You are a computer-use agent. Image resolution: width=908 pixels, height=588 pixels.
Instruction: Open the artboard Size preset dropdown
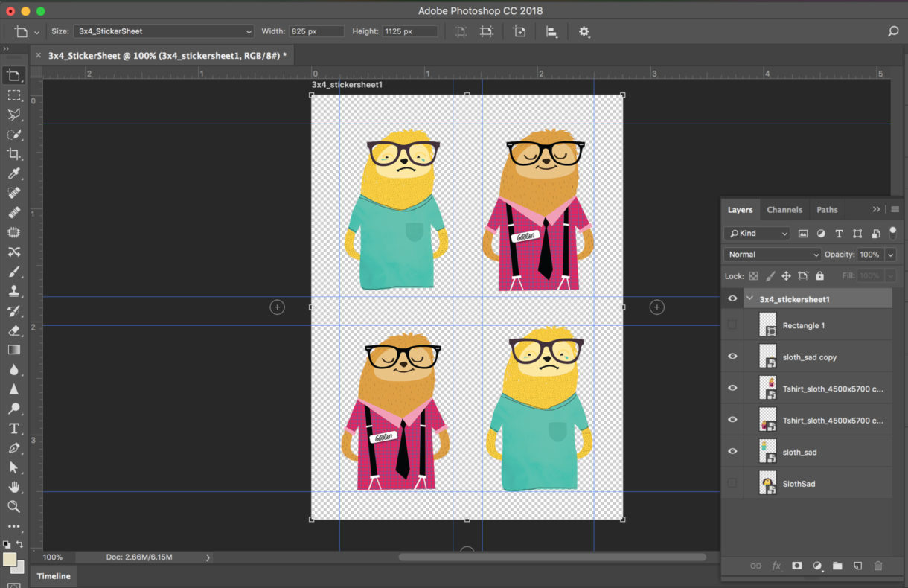[x=163, y=31]
